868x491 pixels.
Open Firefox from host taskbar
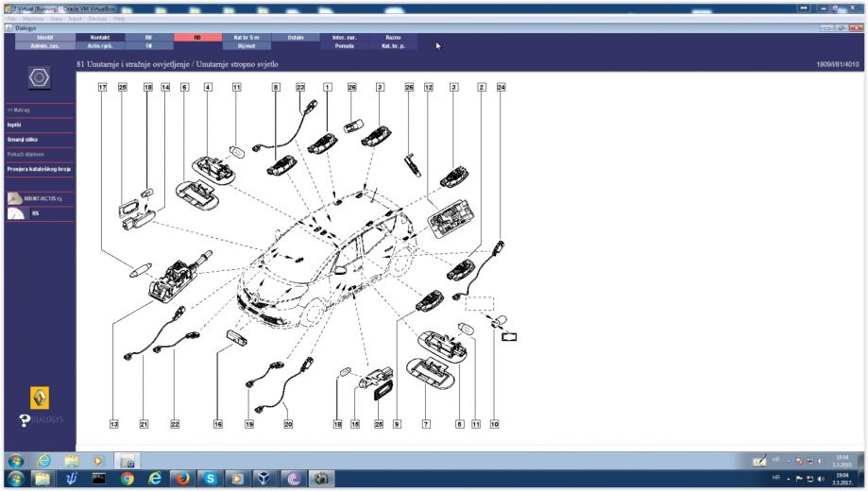182,479
